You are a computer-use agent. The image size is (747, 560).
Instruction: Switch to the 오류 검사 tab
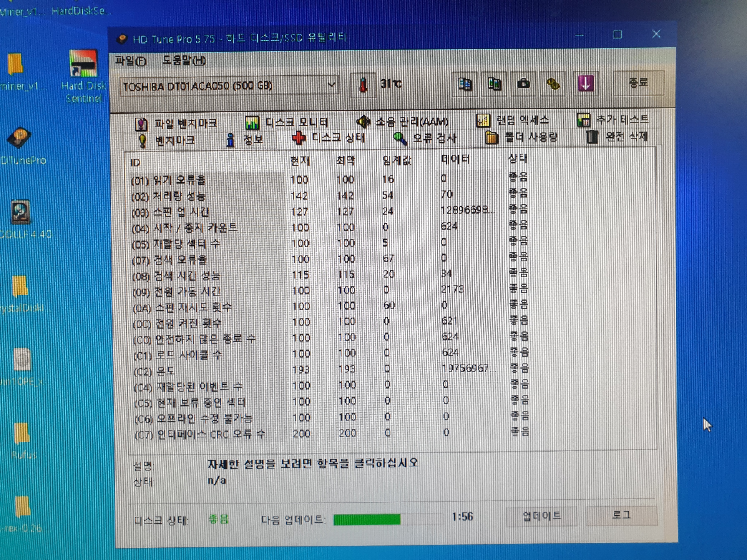tap(424, 138)
